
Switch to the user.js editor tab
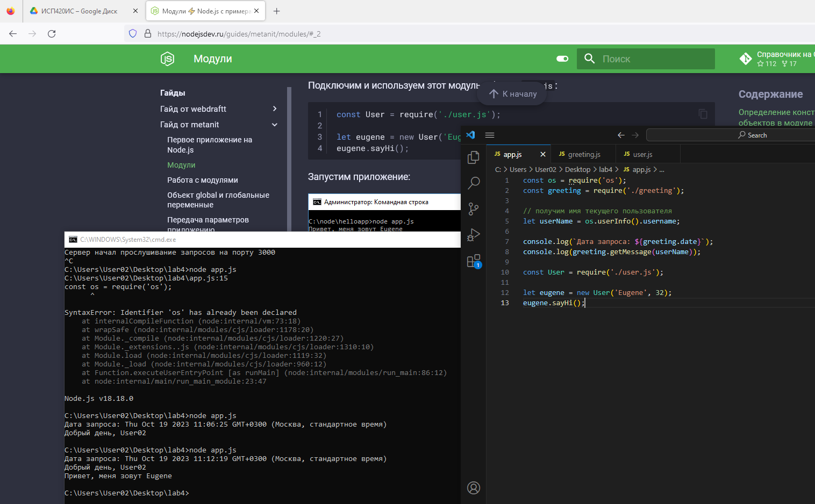(x=642, y=154)
